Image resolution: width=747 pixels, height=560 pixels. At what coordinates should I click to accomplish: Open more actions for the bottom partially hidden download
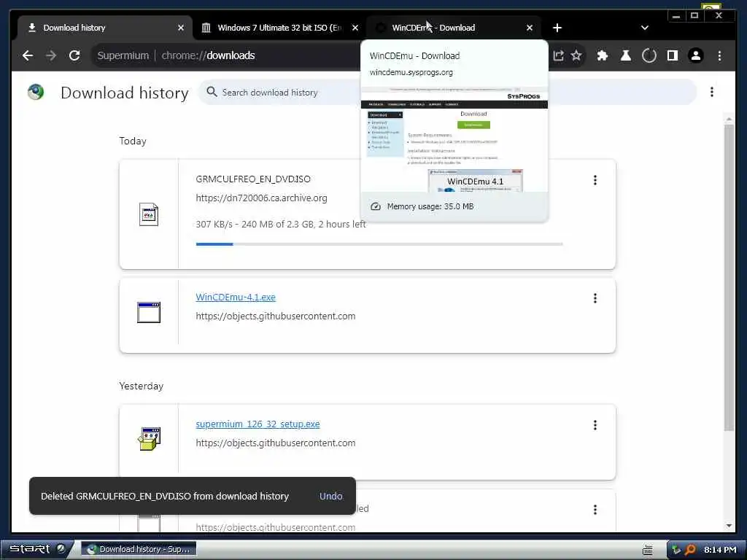point(595,510)
